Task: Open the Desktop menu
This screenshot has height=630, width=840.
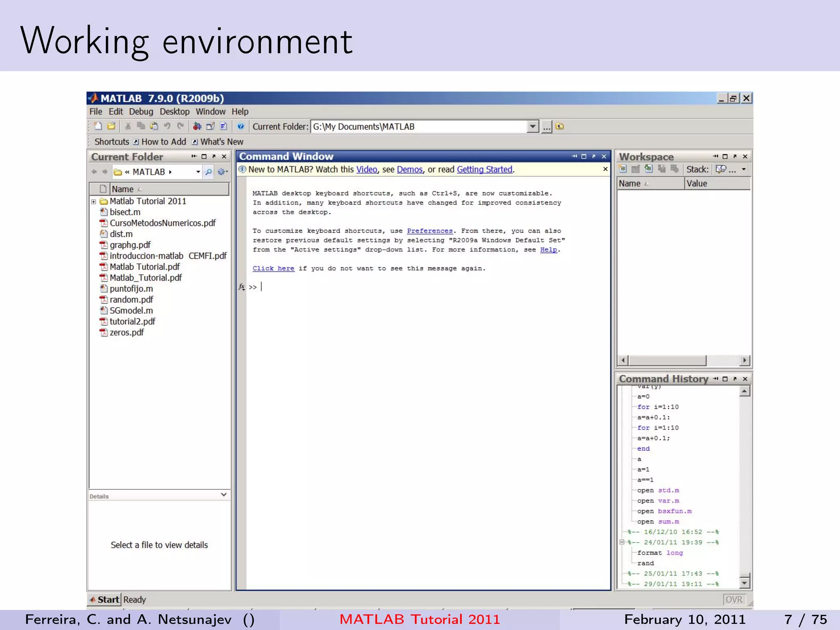Action: point(174,112)
